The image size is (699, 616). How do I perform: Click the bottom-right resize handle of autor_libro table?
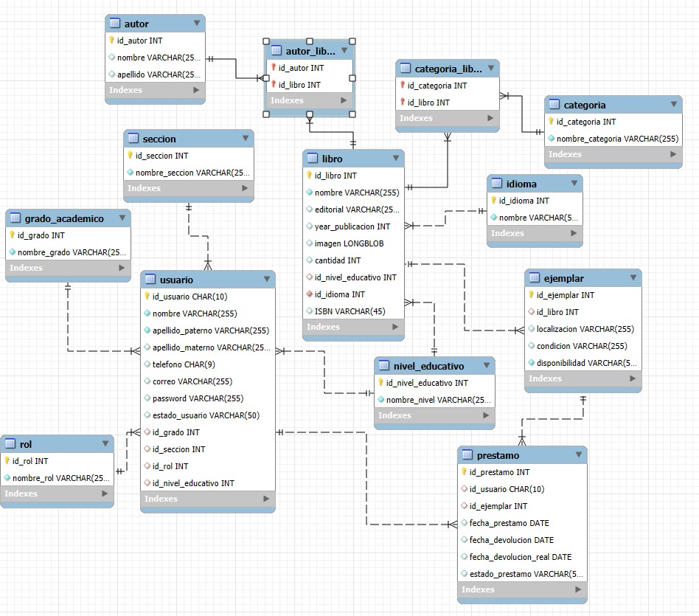click(352, 114)
